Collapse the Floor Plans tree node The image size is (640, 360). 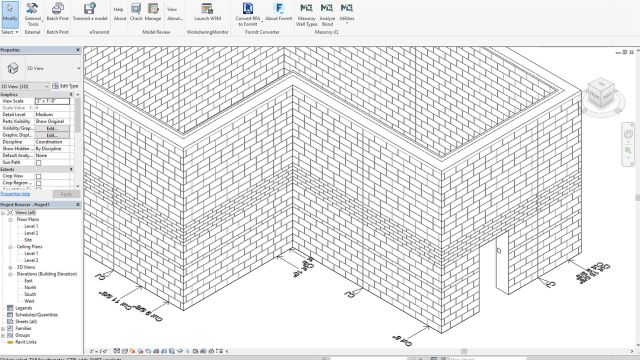point(11,220)
